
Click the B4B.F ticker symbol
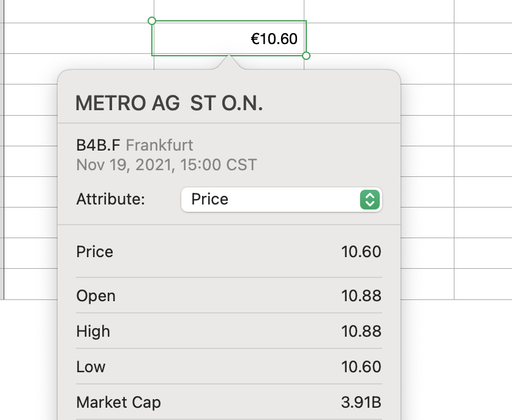click(99, 145)
